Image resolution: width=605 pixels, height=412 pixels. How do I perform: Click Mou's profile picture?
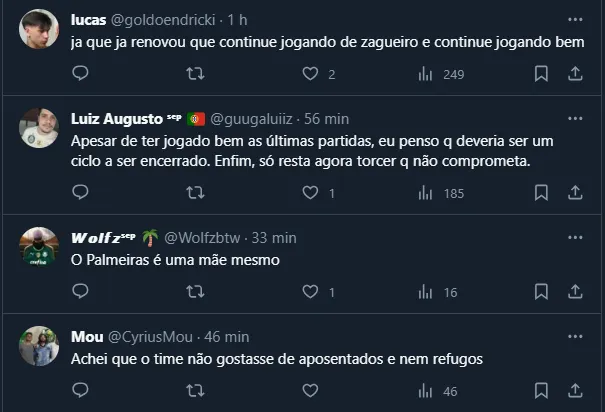(39, 346)
